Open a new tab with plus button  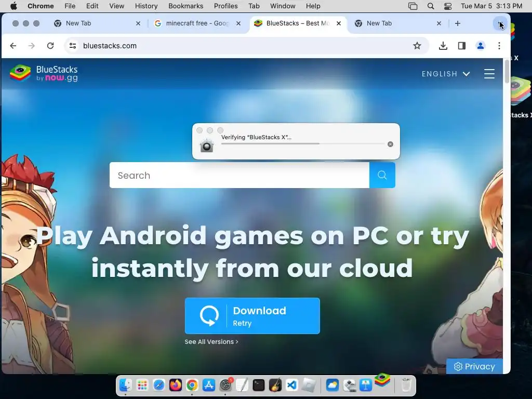click(x=457, y=23)
